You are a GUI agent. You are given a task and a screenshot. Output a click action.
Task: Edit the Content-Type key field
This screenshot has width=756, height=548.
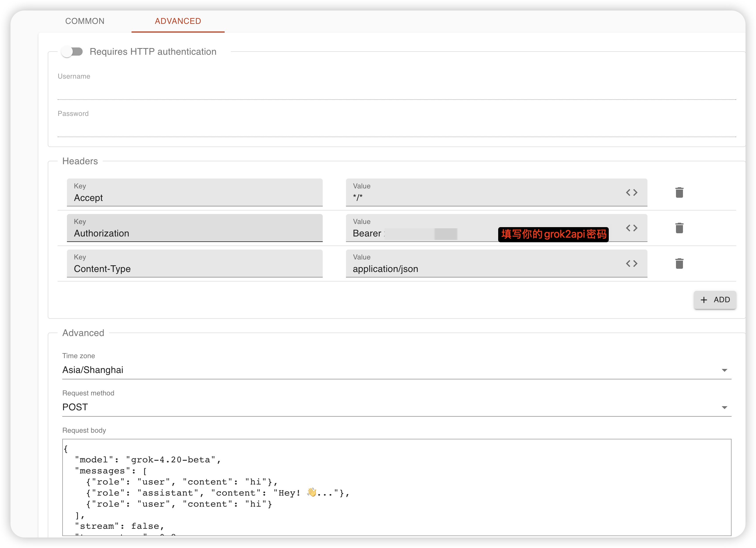(195, 264)
